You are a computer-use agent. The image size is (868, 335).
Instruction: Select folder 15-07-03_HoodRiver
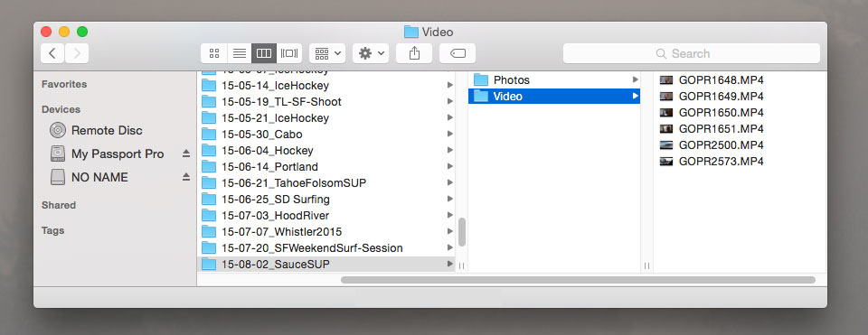[x=326, y=215]
